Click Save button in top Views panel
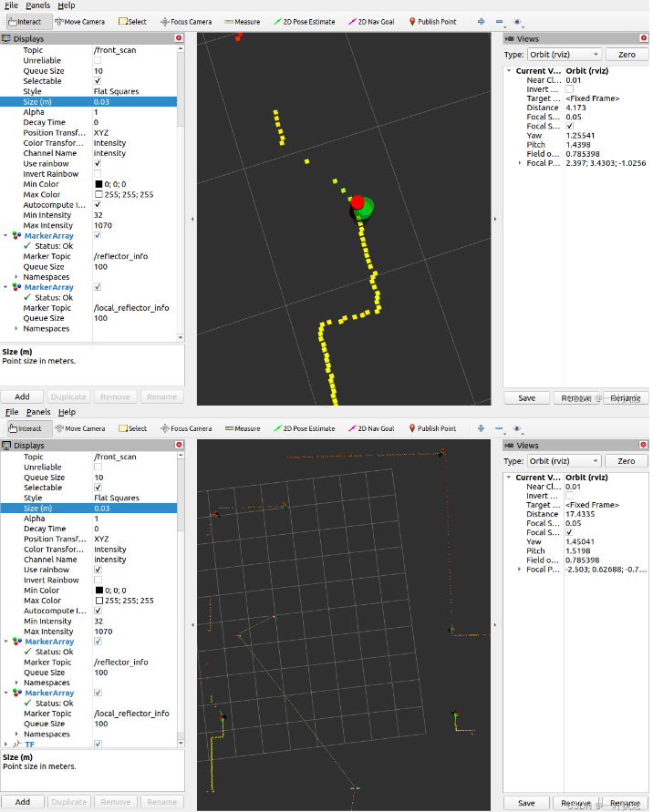The width and height of the screenshot is (653, 812). (x=526, y=397)
